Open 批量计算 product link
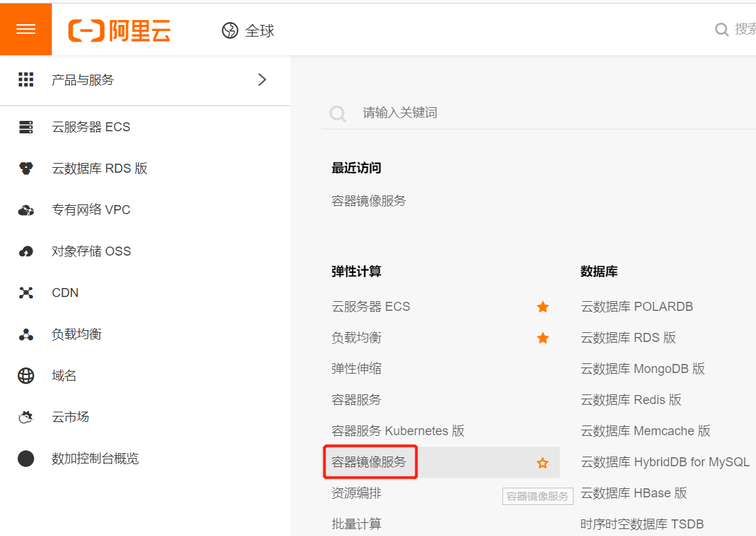 357,524
